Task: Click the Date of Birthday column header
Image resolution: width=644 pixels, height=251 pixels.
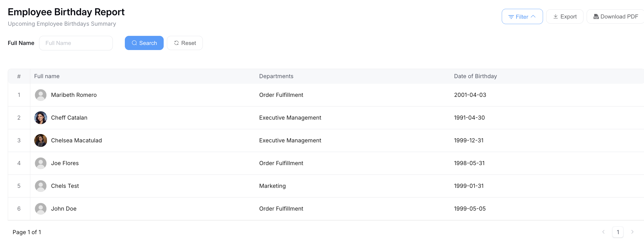Action: pos(475,76)
